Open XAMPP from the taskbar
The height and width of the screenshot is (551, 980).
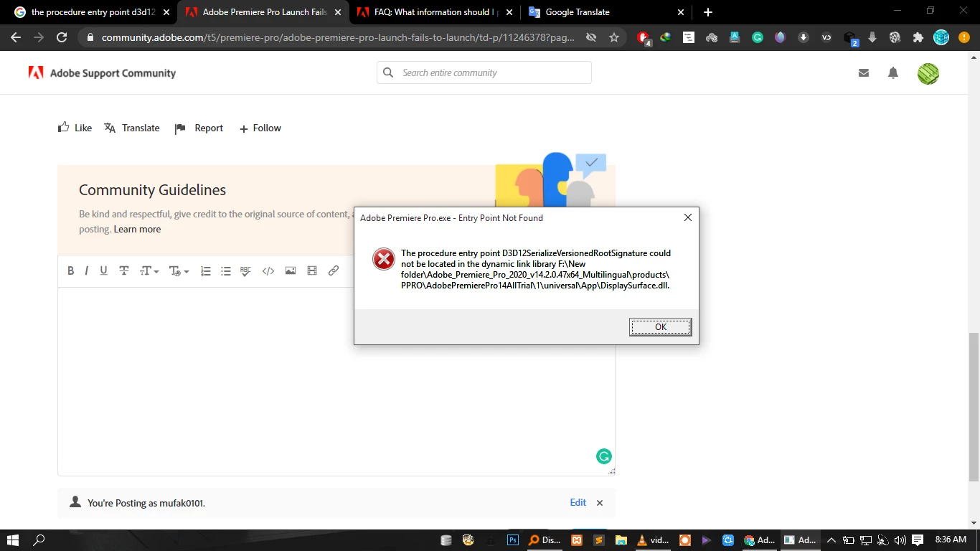pos(577,540)
